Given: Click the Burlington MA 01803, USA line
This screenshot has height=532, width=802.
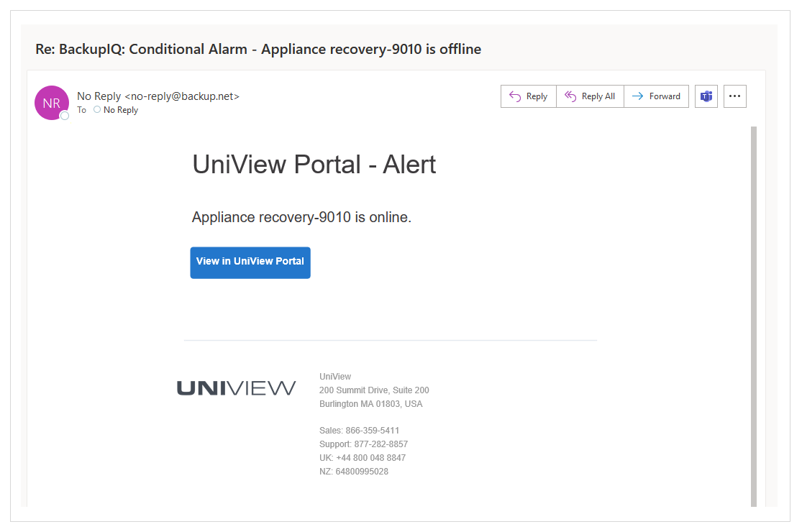Looking at the screenshot, I should point(371,404).
